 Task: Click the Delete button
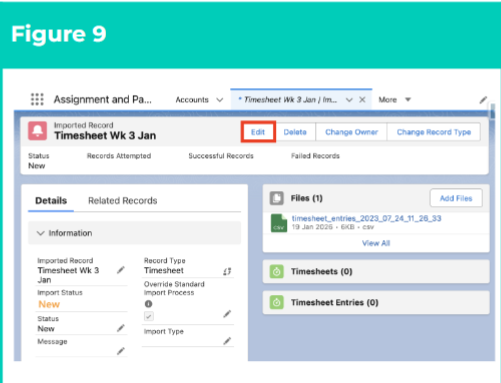pos(295,132)
